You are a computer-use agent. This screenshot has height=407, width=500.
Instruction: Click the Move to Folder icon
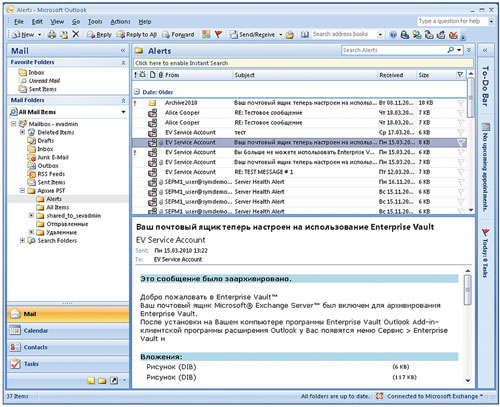64,34
